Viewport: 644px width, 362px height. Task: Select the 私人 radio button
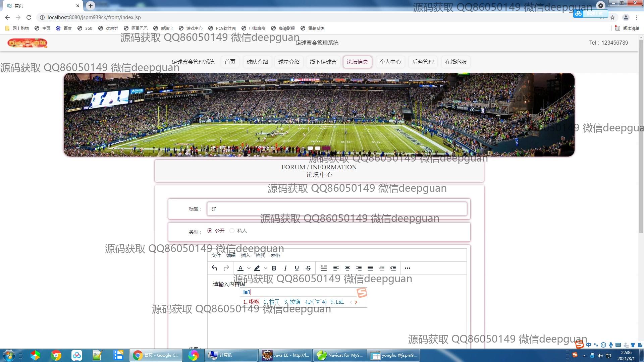(232, 231)
